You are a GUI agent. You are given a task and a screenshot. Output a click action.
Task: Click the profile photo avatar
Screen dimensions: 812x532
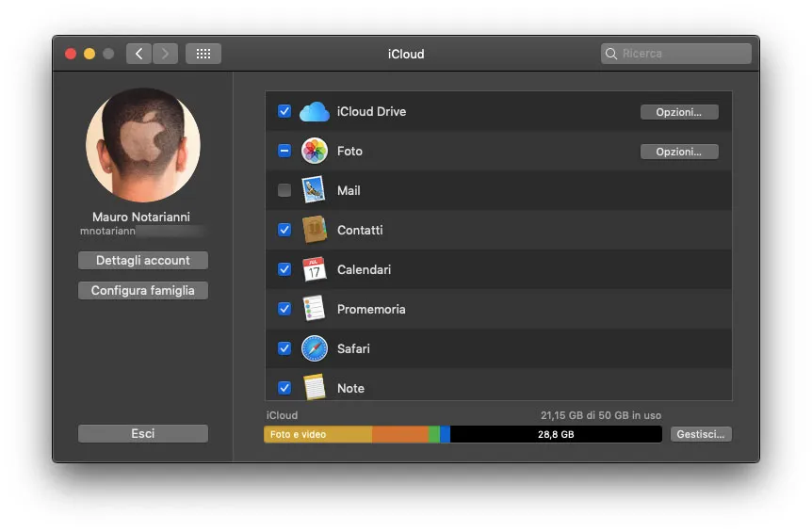[143, 145]
